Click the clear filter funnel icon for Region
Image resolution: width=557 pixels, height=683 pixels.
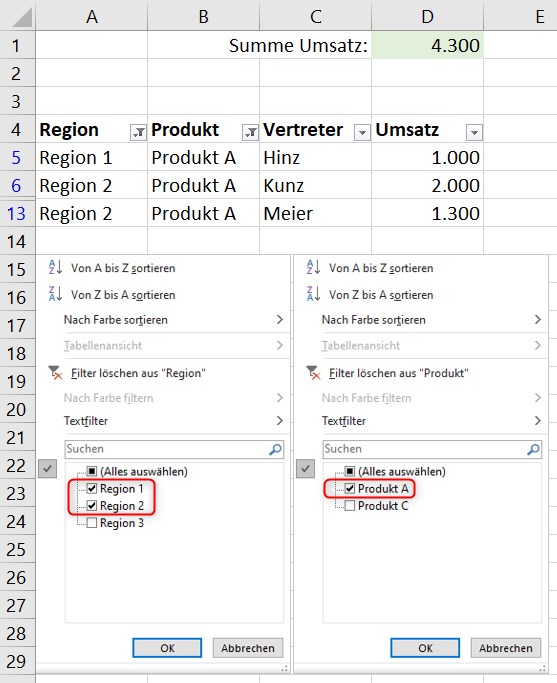point(55,373)
